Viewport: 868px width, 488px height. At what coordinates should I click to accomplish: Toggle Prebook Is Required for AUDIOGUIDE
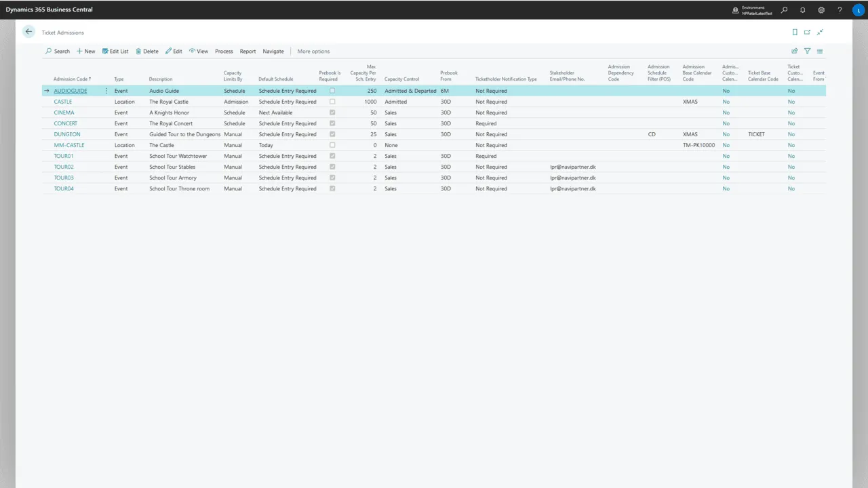[332, 91]
